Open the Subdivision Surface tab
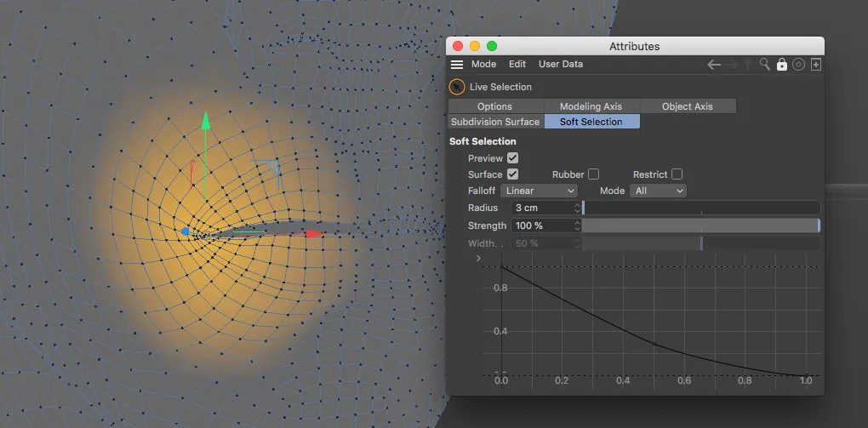 coord(495,122)
